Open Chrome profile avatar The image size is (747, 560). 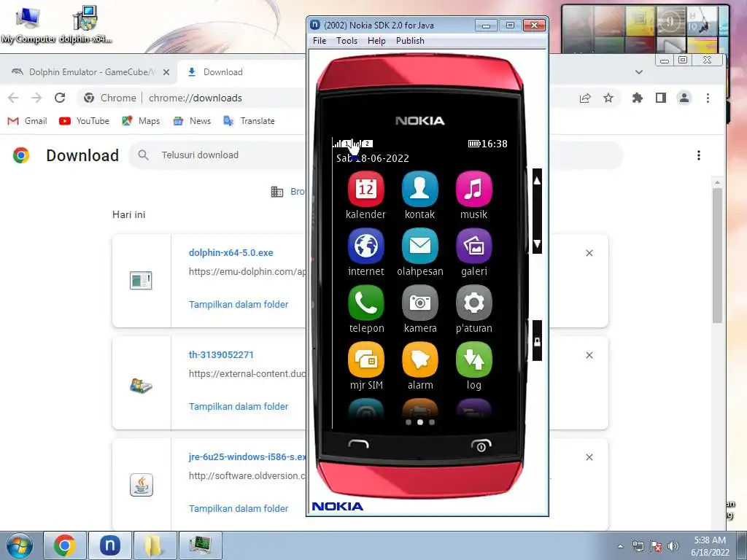(684, 98)
